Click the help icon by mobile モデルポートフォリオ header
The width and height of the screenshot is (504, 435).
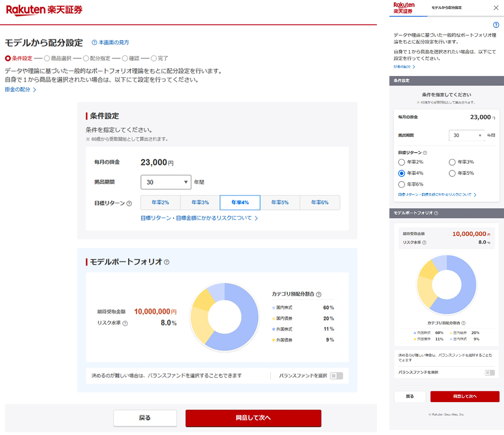[x=436, y=213]
